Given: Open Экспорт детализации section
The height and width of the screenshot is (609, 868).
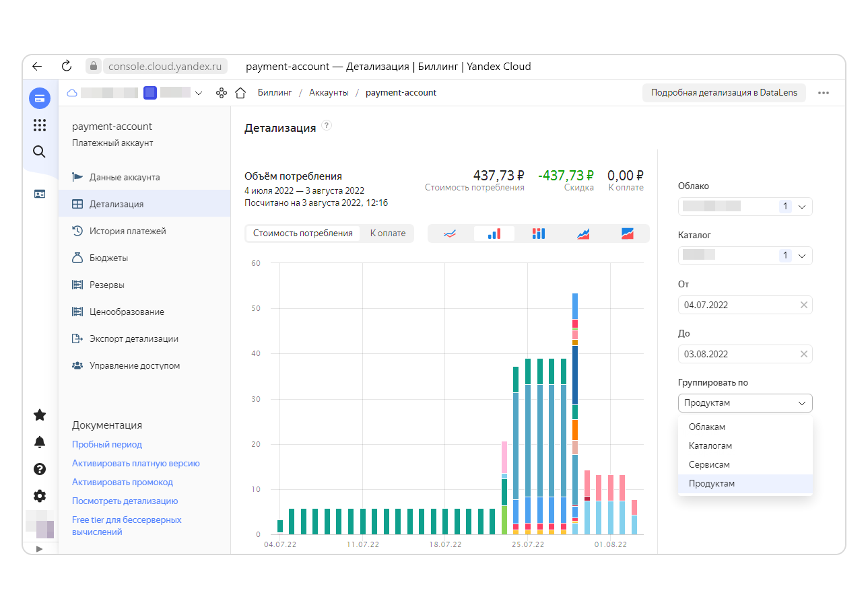Looking at the screenshot, I should tap(144, 338).
